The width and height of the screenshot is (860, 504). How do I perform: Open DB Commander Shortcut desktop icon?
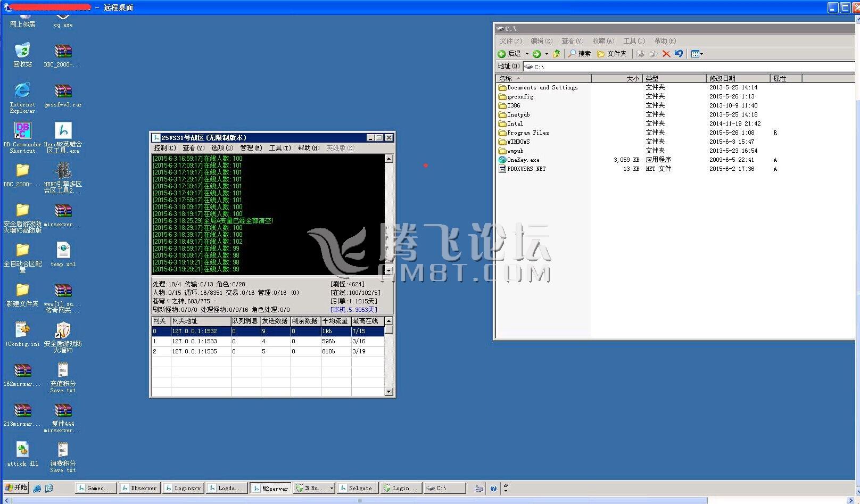(22, 131)
